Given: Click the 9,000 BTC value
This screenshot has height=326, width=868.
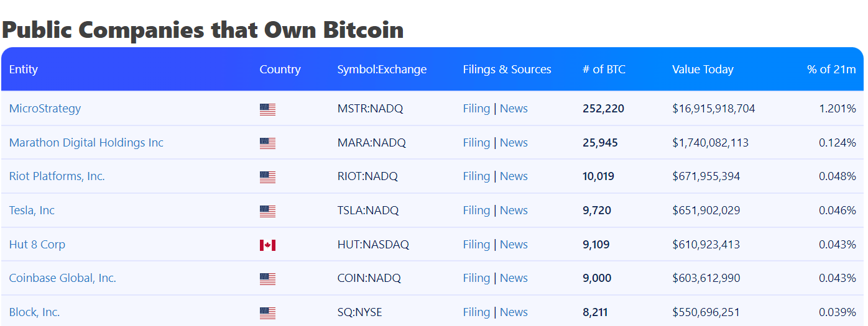Looking at the screenshot, I should point(597,278).
